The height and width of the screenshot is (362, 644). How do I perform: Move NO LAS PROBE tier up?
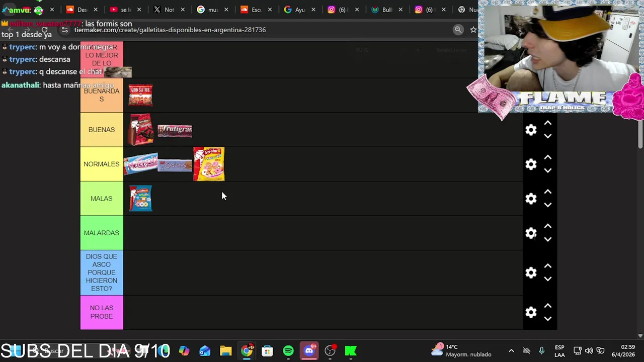point(548,306)
